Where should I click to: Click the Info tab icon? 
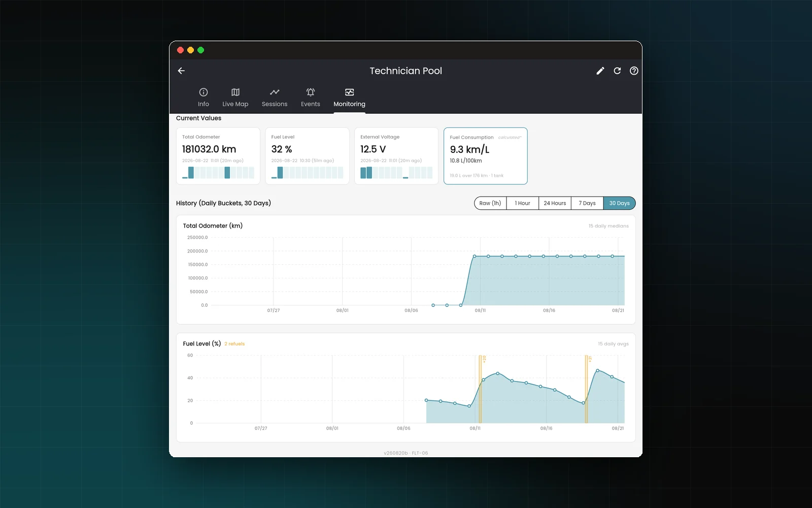pyautogui.click(x=204, y=92)
